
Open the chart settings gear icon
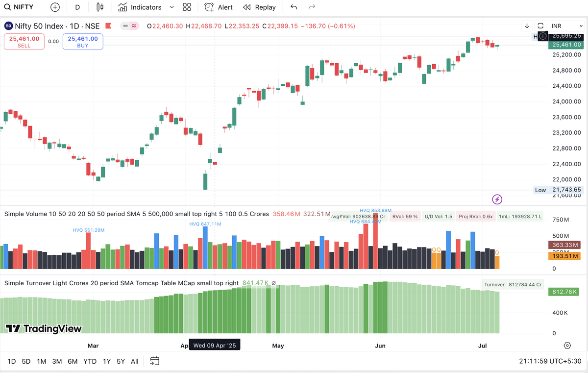(x=567, y=346)
